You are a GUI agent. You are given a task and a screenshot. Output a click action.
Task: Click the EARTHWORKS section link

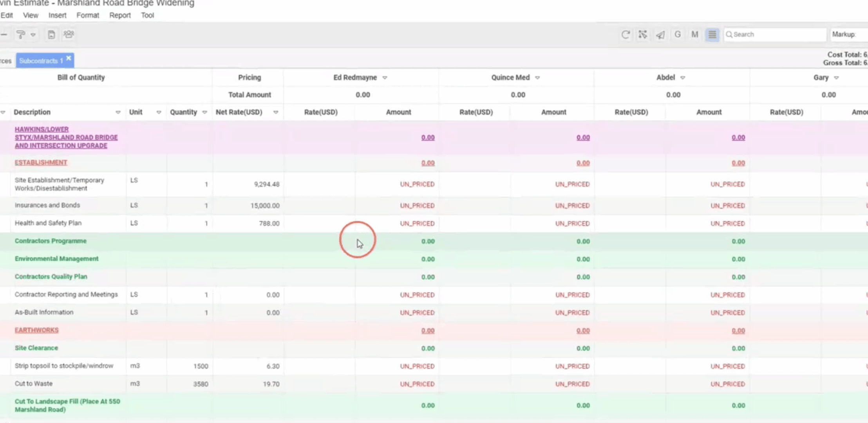[x=37, y=330]
